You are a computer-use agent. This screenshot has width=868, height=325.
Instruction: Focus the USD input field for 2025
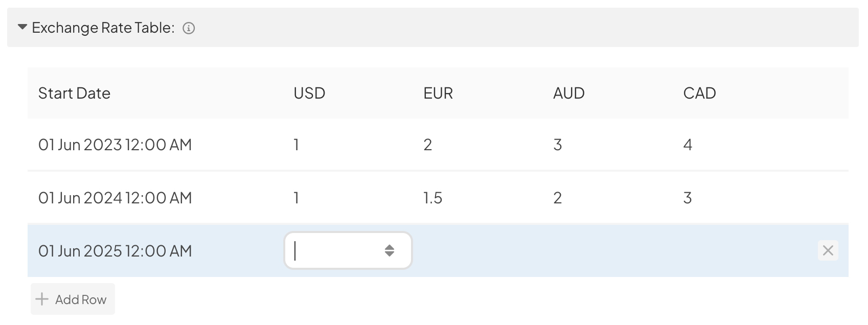click(x=348, y=250)
